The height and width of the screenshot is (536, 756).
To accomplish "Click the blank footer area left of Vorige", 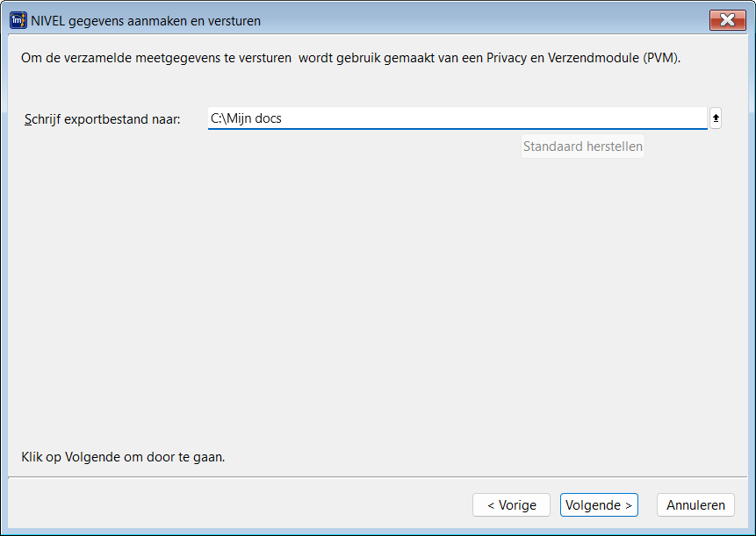I will [237, 505].
